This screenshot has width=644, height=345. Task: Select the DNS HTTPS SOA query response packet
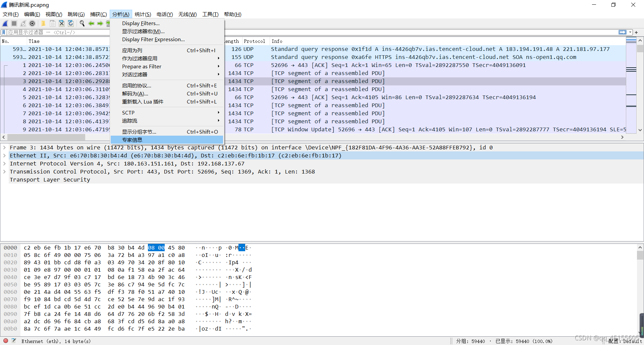coord(313,57)
